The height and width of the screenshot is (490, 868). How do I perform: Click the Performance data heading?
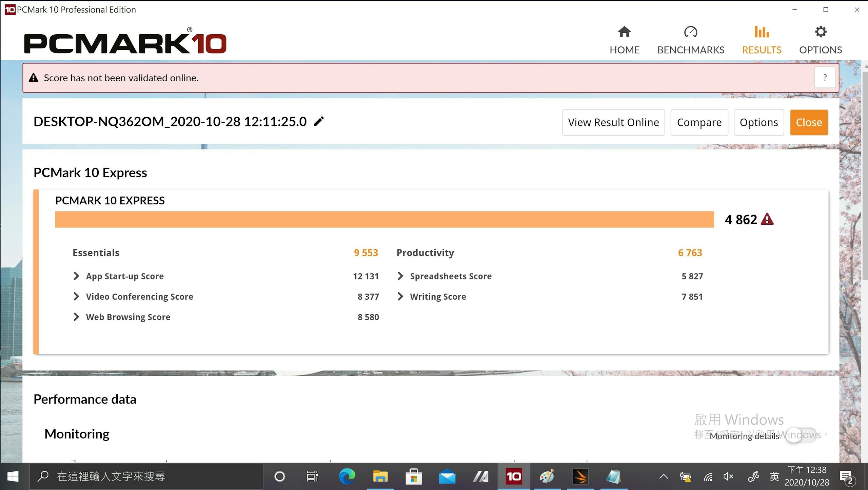click(x=85, y=399)
